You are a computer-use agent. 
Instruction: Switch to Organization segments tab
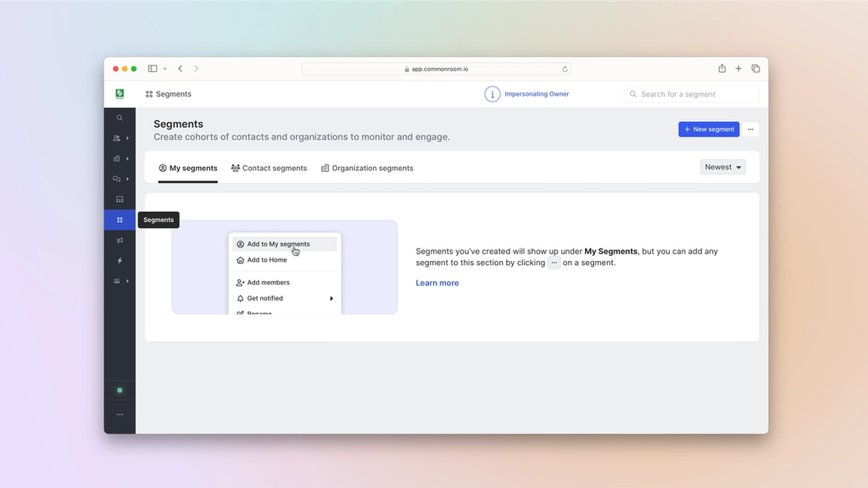[x=367, y=169]
